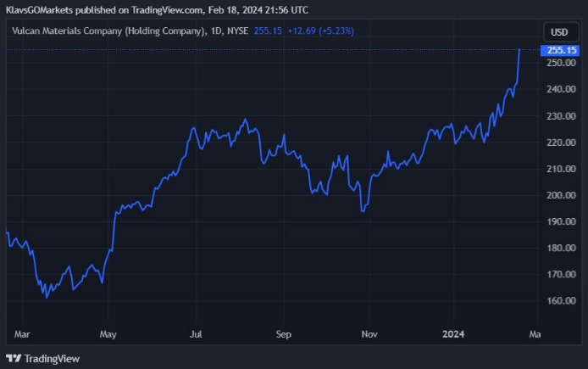Click the 2024 time axis label
Screen dimensions: 588x369
(453, 334)
